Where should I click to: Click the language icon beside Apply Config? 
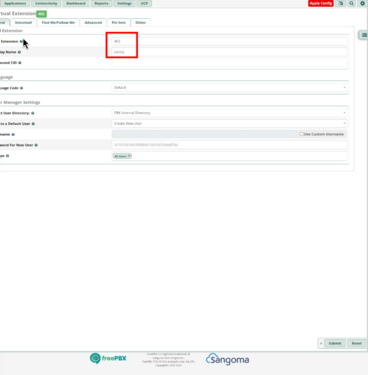(341, 3)
